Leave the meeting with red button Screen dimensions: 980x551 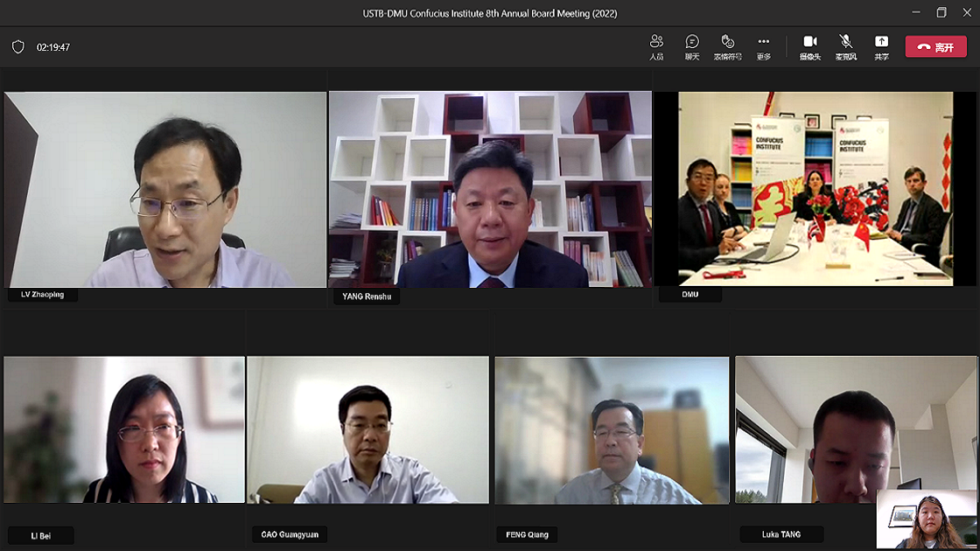pos(935,47)
